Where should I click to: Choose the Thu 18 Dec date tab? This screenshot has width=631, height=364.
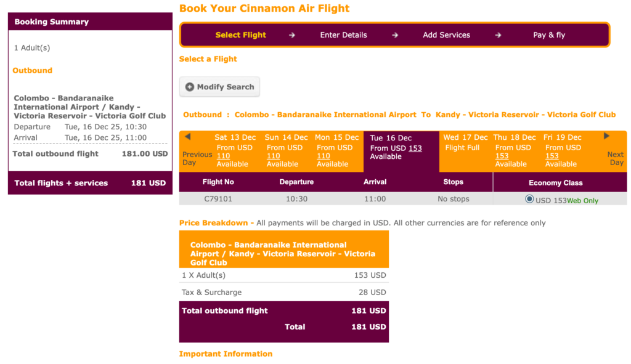[515, 137]
